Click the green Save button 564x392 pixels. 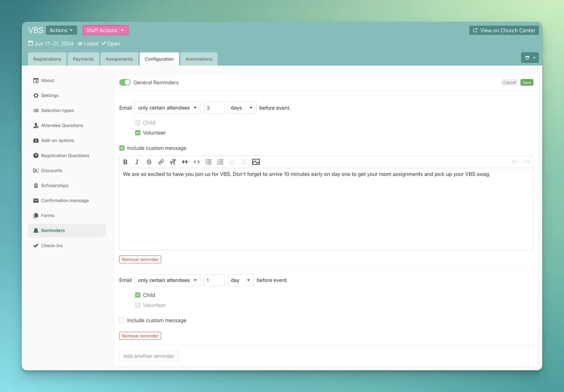pos(527,82)
